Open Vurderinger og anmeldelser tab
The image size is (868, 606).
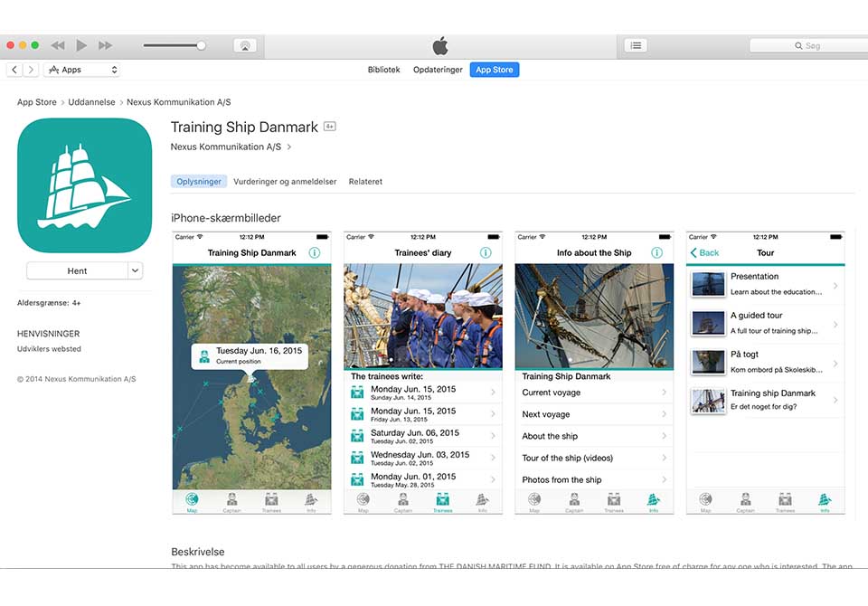(285, 181)
